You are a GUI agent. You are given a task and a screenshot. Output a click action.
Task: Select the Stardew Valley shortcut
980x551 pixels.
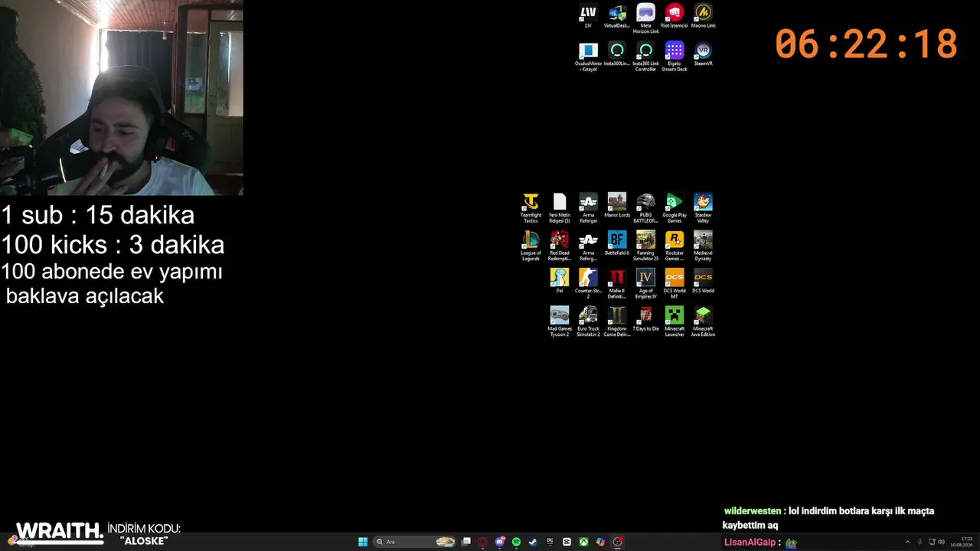703,208
